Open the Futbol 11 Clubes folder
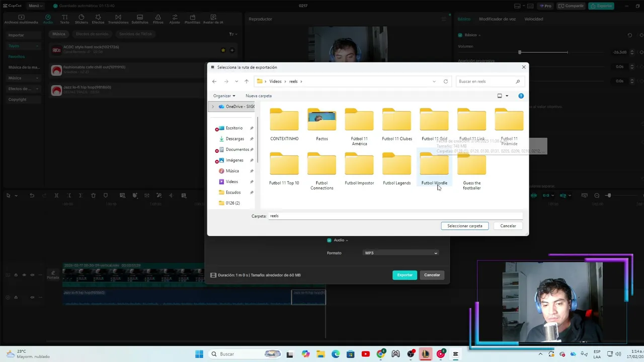644x362 pixels. [397, 125]
